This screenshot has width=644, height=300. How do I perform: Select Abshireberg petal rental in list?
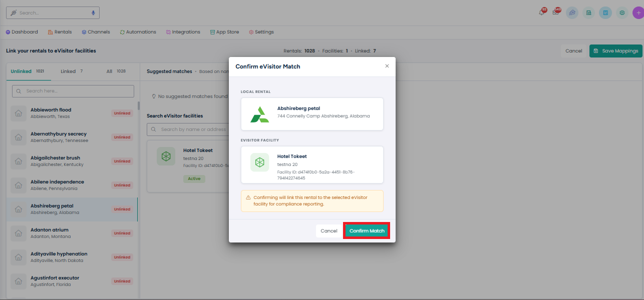72,209
